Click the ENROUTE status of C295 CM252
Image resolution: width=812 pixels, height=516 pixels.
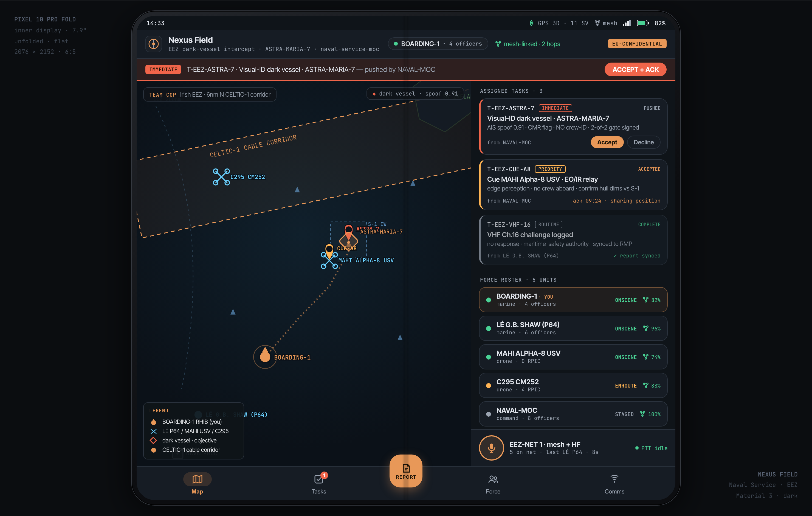(625, 386)
